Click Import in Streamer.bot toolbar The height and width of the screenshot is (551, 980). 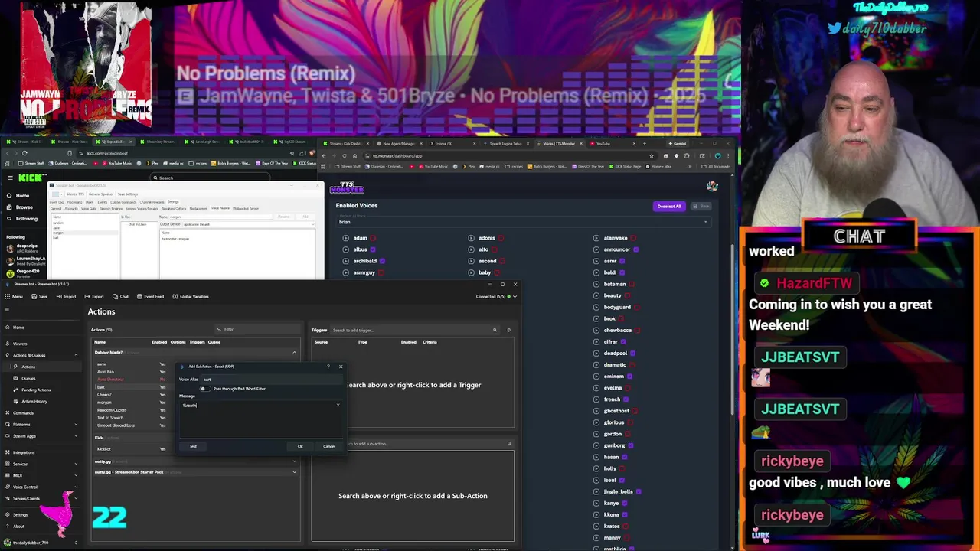pyautogui.click(x=67, y=296)
